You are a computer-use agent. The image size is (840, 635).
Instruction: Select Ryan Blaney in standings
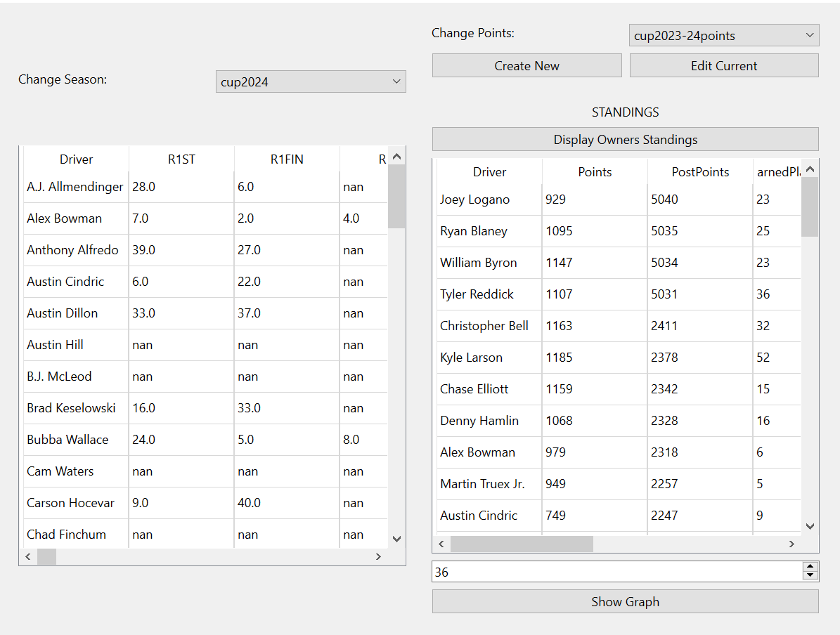489,231
